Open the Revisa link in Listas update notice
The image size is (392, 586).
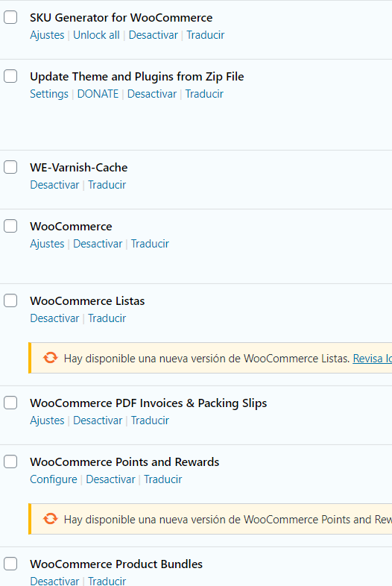click(372, 359)
